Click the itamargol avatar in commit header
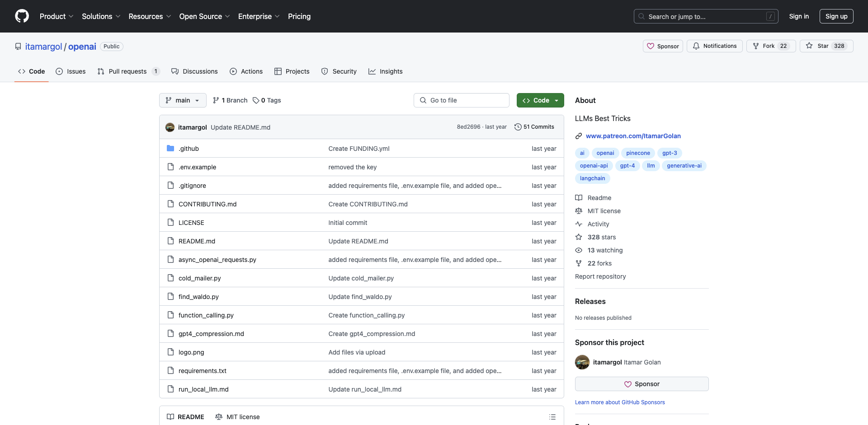Image resolution: width=868 pixels, height=425 pixels. click(170, 127)
